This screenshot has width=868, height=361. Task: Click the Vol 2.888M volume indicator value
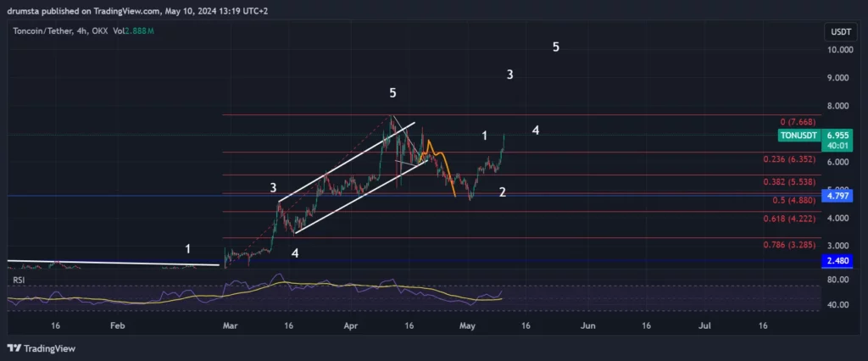point(133,31)
